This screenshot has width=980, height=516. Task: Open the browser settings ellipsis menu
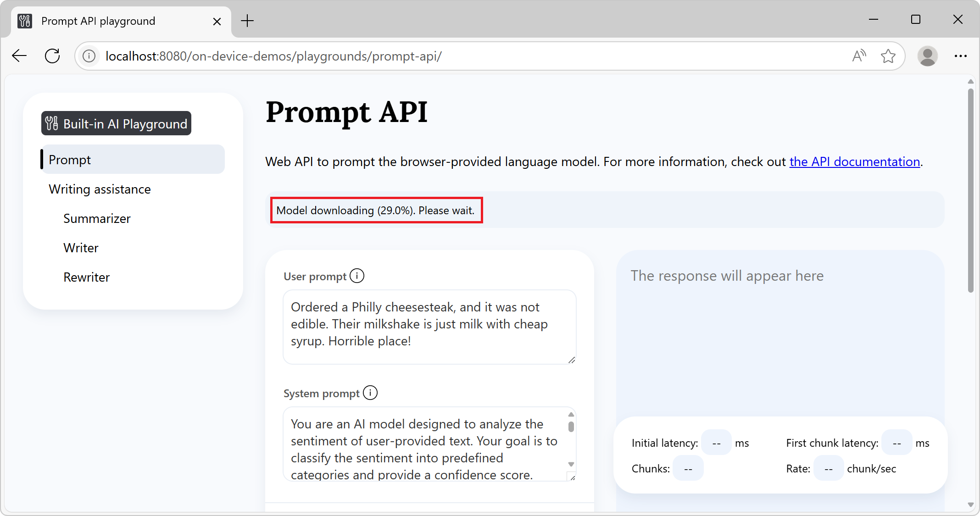point(960,56)
